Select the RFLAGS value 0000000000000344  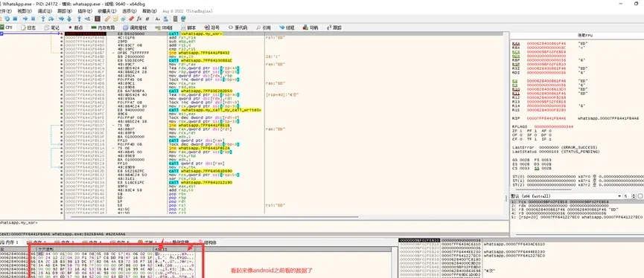tap(554, 127)
